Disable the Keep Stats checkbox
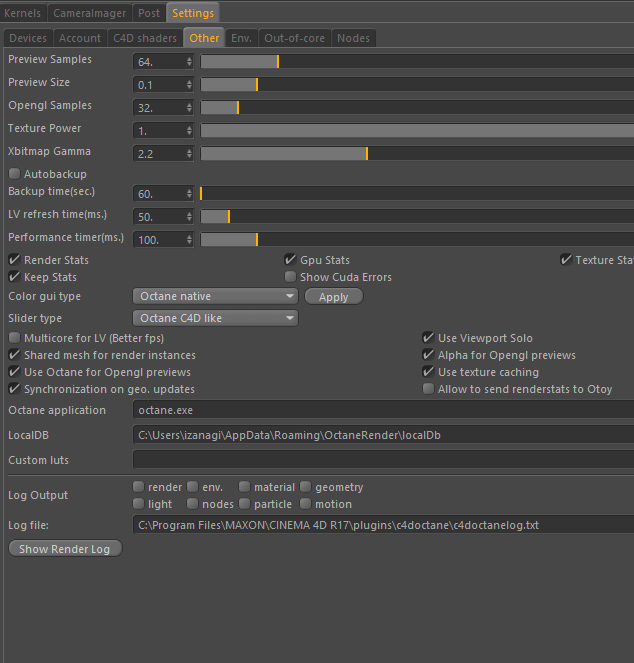 point(14,277)
